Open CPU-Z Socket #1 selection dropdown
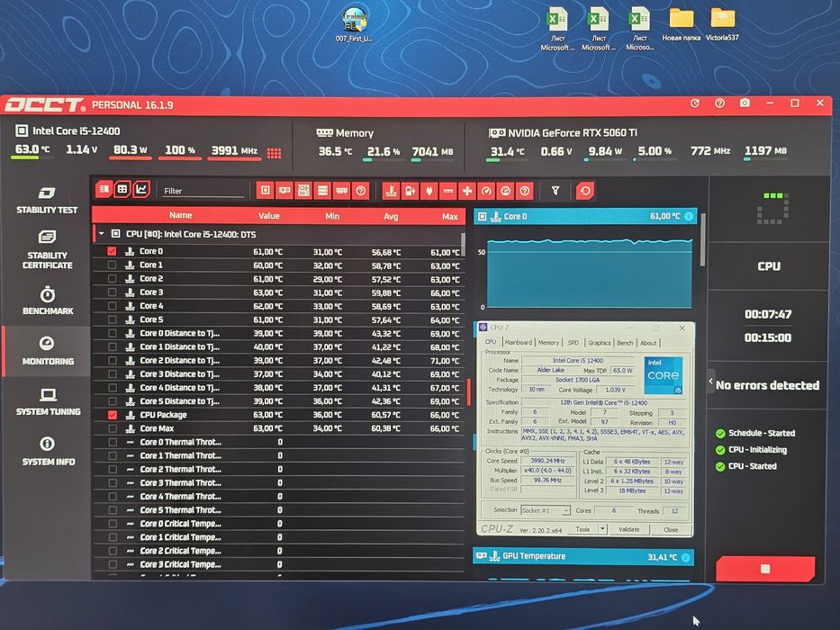The width and height of the screenshot is (840, 630). pyautogui.click(x=546, y=510)
